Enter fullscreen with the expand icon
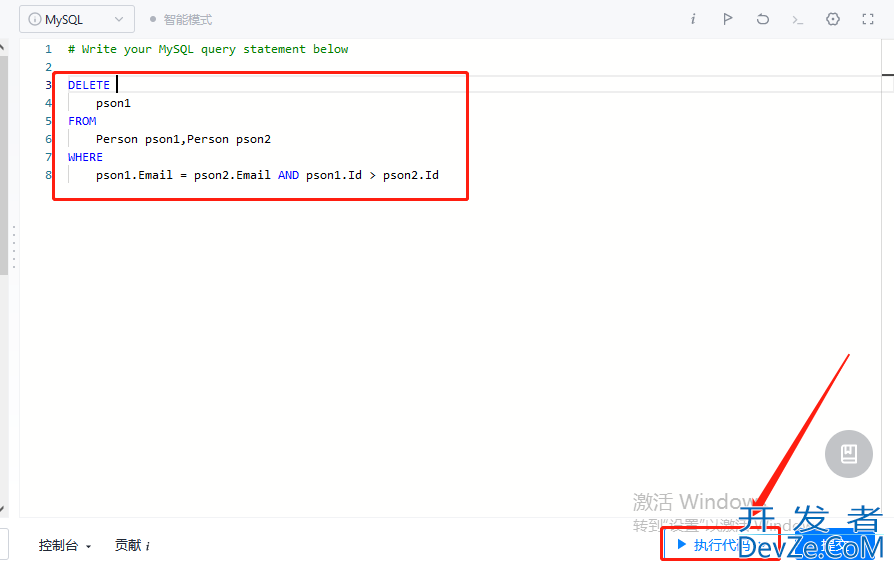 868,19
